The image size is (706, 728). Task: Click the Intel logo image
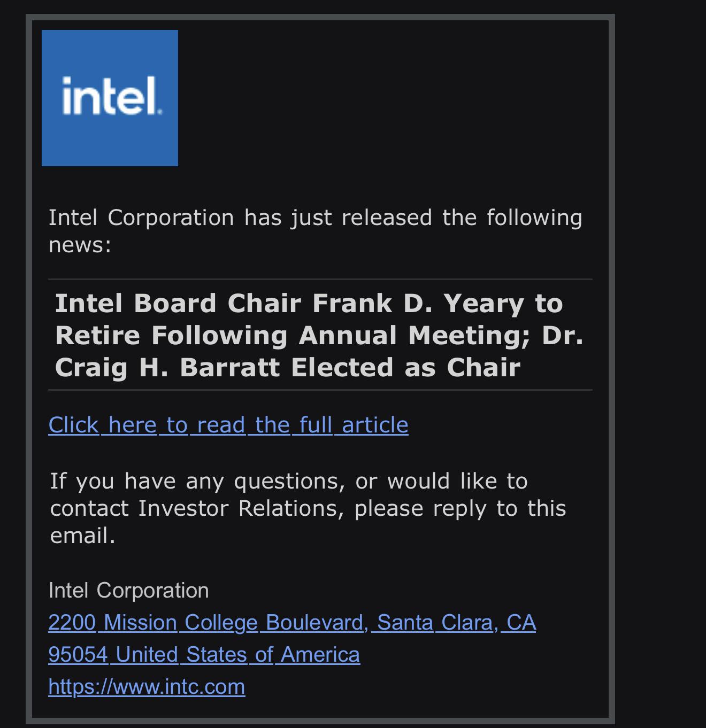click(110, 98)
